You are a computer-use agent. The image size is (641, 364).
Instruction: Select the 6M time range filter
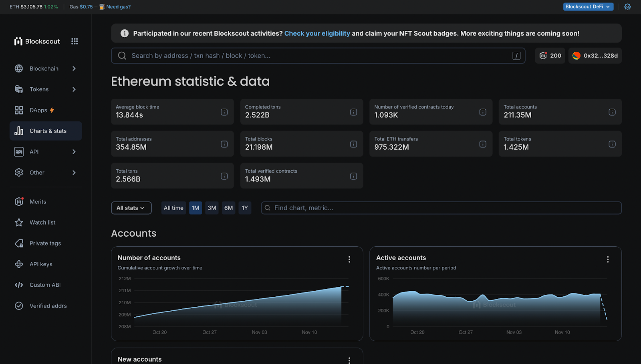coord(228,208)
